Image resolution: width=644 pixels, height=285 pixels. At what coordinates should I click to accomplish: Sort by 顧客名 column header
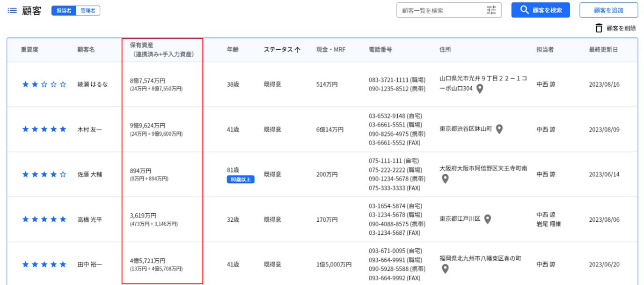click(x=86, y=50)
